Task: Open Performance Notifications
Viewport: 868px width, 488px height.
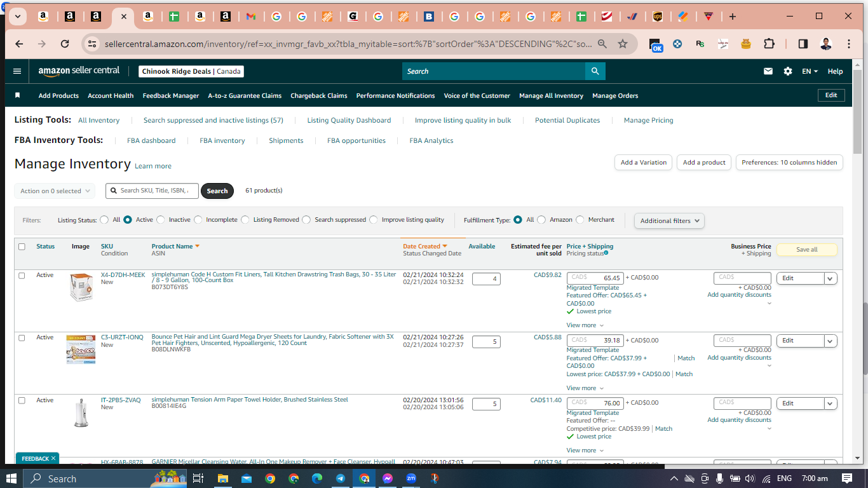Action: pos(395,95)
